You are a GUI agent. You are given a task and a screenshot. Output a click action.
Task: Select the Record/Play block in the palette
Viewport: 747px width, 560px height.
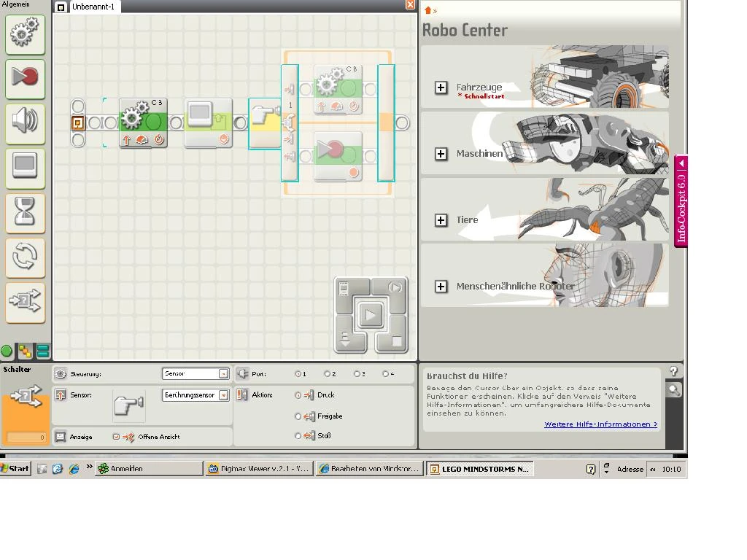[x=25, y=79]
